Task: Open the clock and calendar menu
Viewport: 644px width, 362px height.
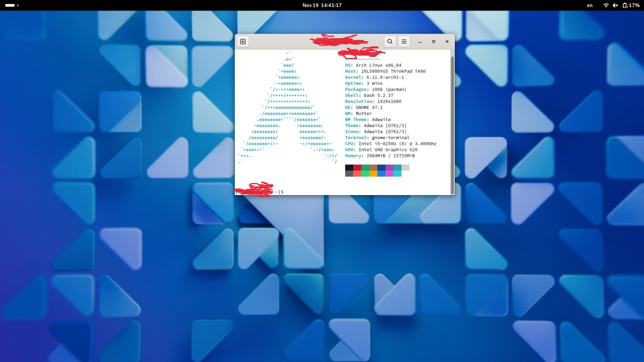Action: 322,5
